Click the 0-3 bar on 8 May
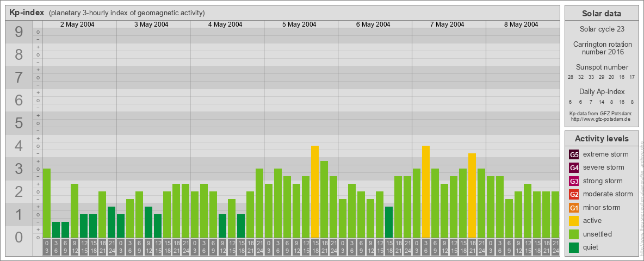Screen dimensions: 644x261 [x=491, y=207]
